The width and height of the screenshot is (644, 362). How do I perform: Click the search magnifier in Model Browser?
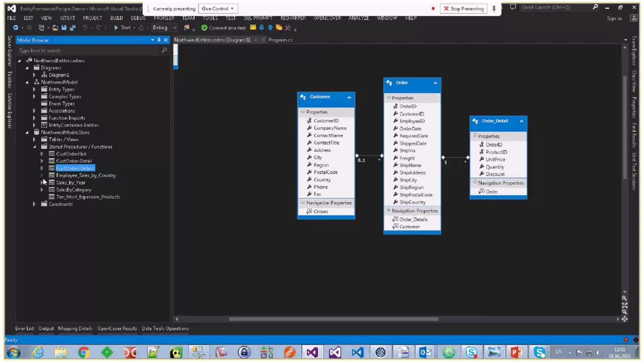(164, 50)
